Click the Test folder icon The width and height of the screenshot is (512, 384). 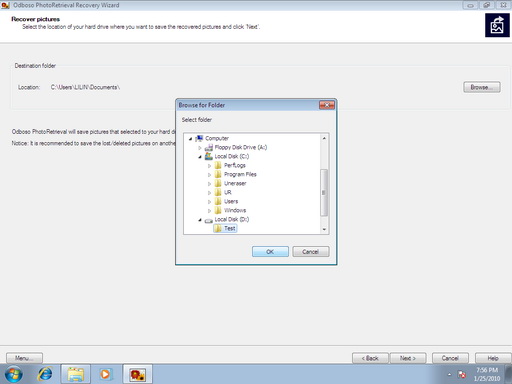(218, 228)
